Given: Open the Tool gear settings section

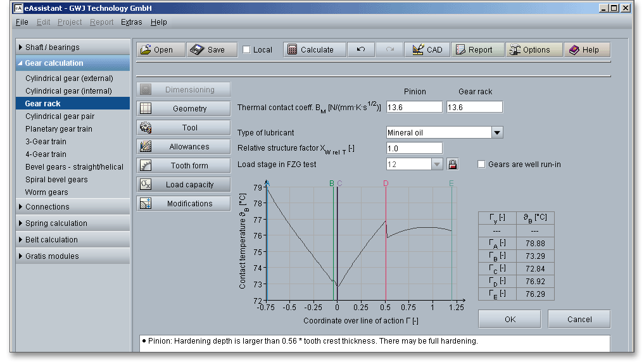Looking at the screenshot, I should (184, 128).
